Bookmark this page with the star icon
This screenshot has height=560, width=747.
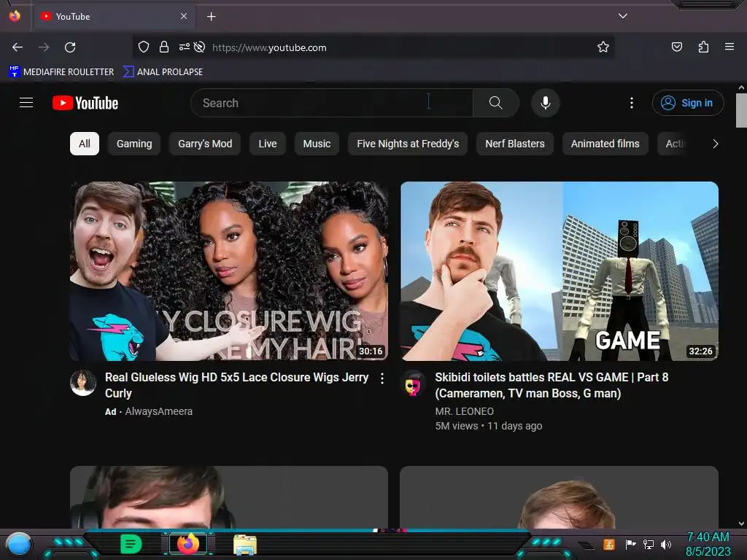603,47
